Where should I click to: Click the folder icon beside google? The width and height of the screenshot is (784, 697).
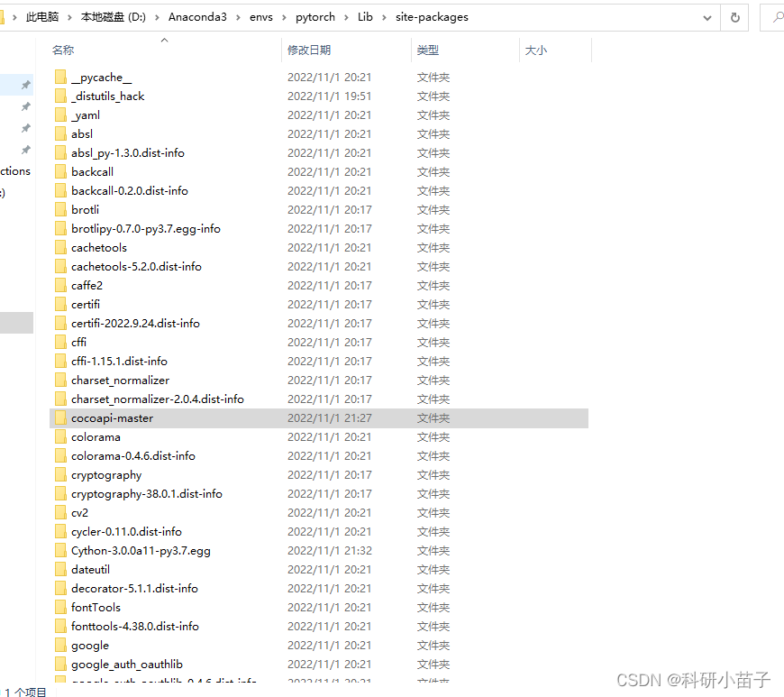pyautogui.click(x=59, y=645)
